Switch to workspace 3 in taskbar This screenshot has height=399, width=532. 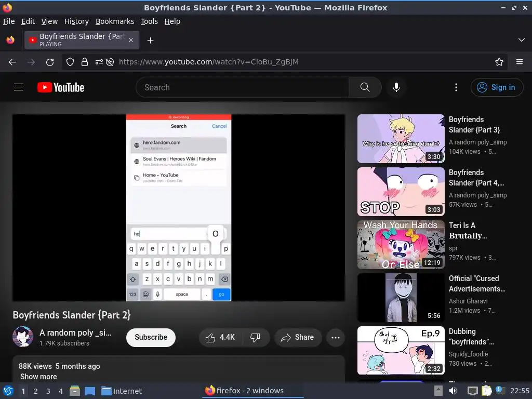tap(48, 391)
